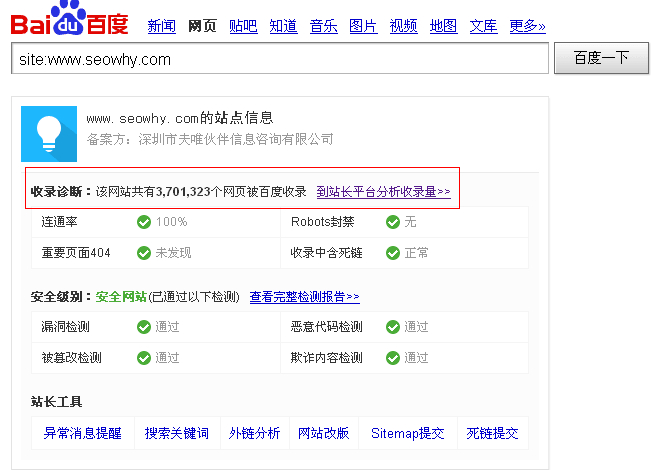Click the 备案方 company name text
Viewport: 657px width, 470px height.
click(x=236, y=139)
